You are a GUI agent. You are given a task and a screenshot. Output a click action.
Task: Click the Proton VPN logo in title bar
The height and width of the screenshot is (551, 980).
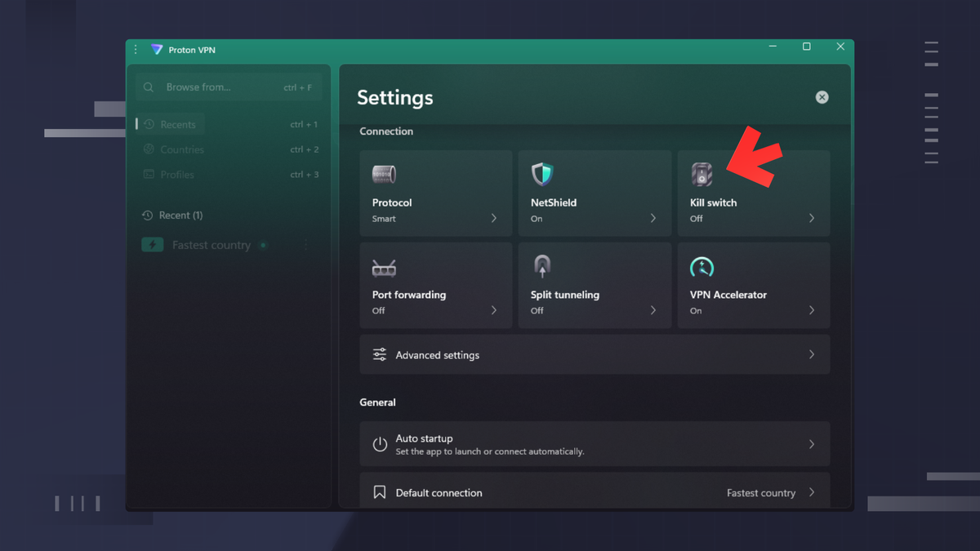point(157,50)
